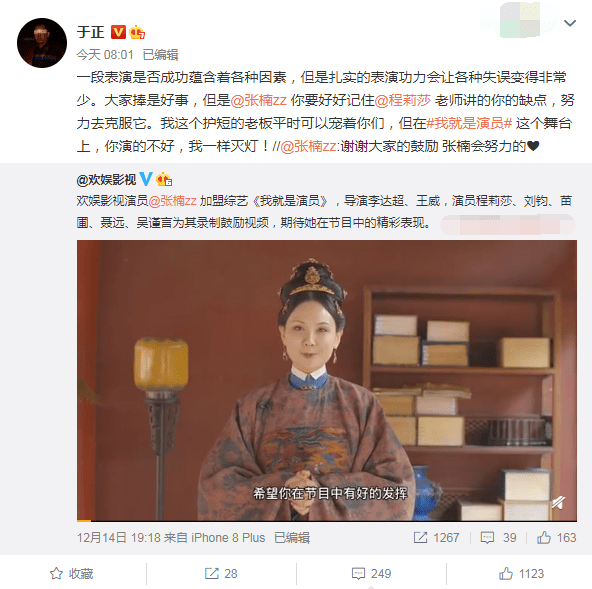
Task: Open the #我就是演员# hashtag topic
Action: click(x=469, y=123)
